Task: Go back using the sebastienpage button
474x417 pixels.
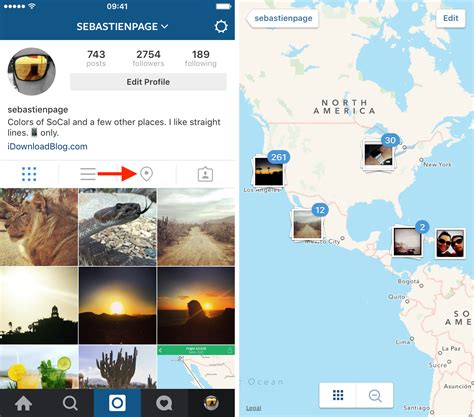Action: point(283,18)
